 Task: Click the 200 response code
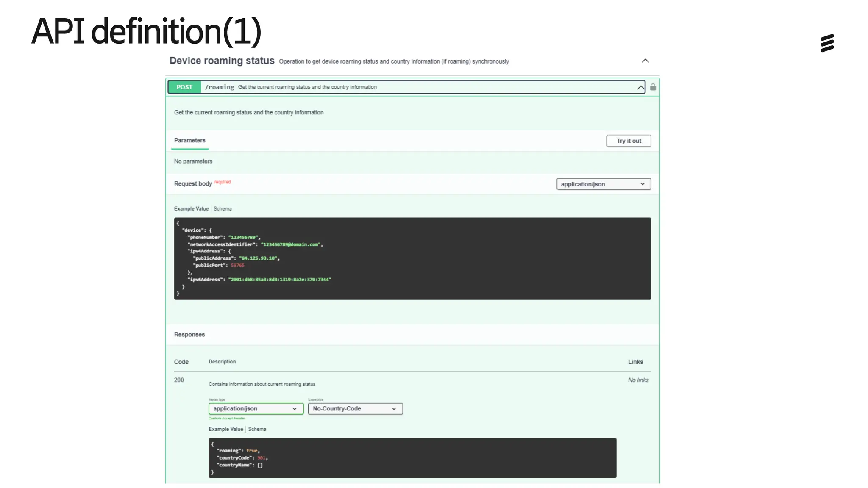tap(179, 380)
